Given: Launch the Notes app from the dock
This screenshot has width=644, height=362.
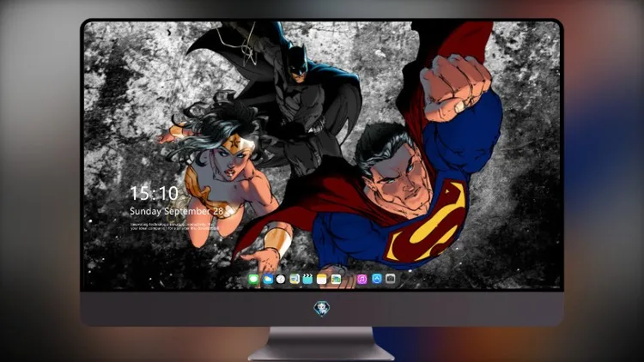Looking at the screenshot, I should click(322, 279).
